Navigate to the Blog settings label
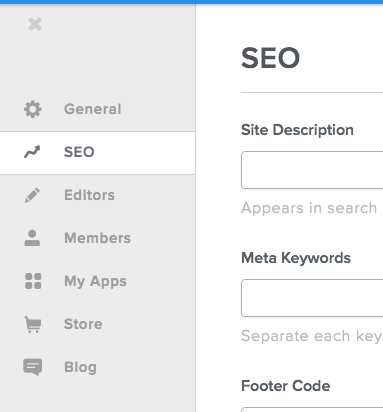The image size is (383, 412). [x=80, y=367]
